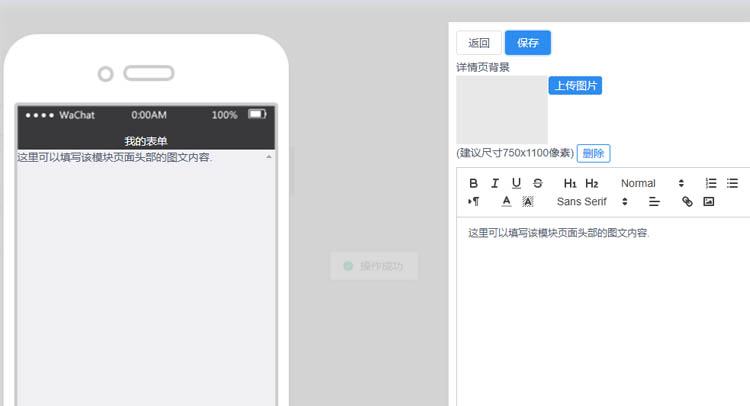The image size is (750, 406).
Task: Insert a numbered ordered list
Action: pyautogui.click(x=711, y=183)
